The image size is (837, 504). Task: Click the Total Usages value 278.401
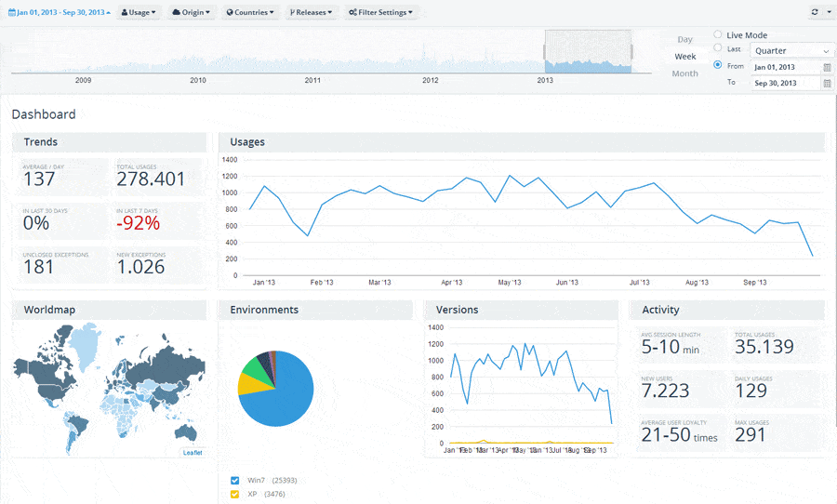click(151, 179)
